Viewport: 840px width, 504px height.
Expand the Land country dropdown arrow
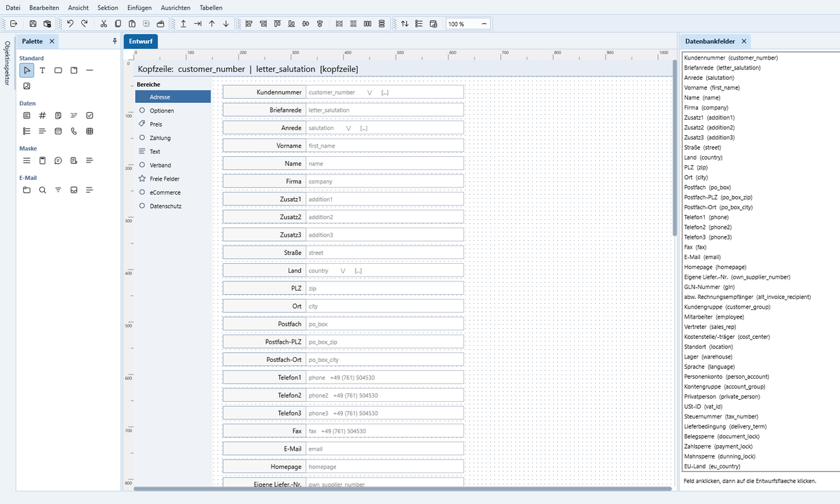(343, 271)
